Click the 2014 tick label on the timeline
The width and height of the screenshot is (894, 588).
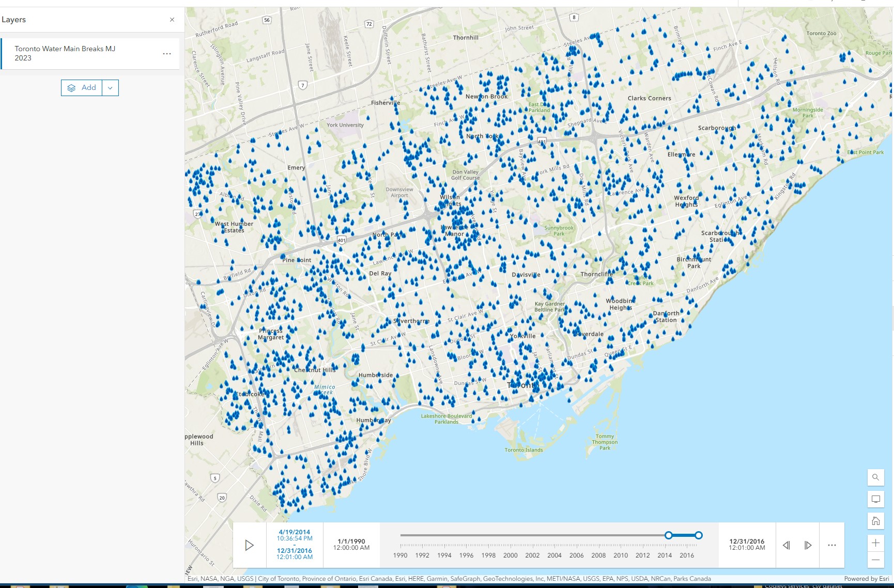(x=666, y=555)
